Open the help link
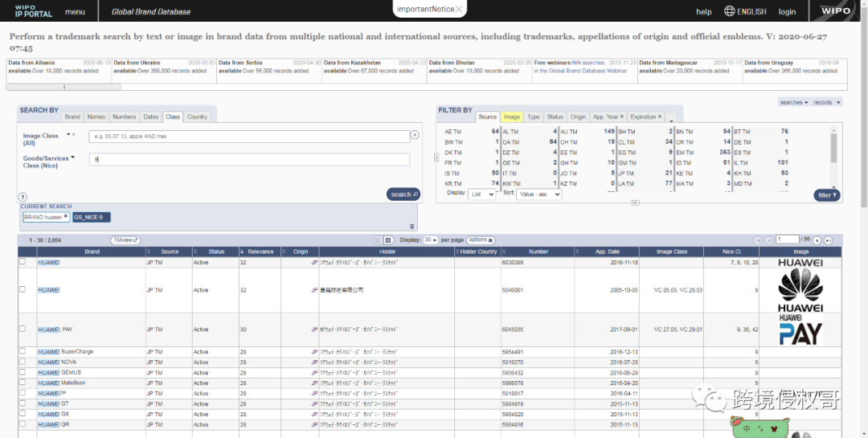The image size is (868, 438). tap(703, 11)
